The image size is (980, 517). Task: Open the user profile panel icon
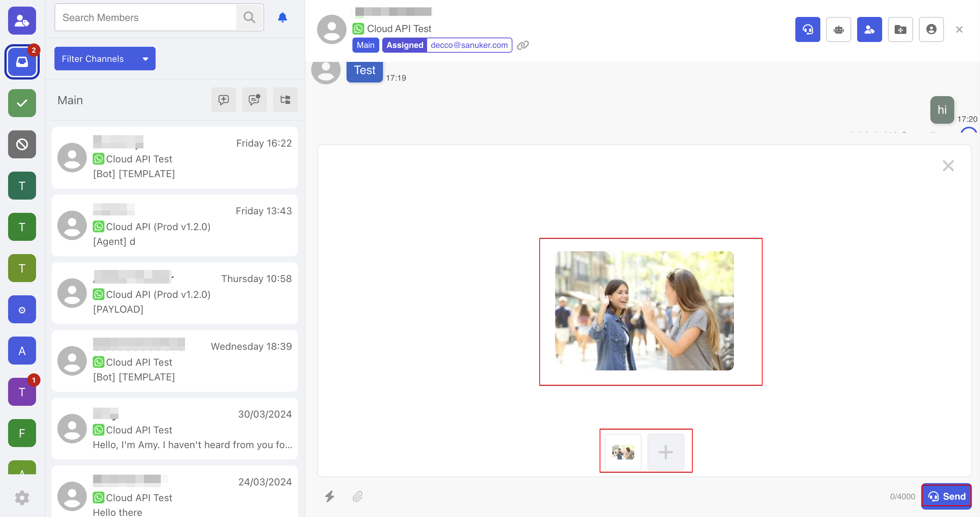point(931,29)
